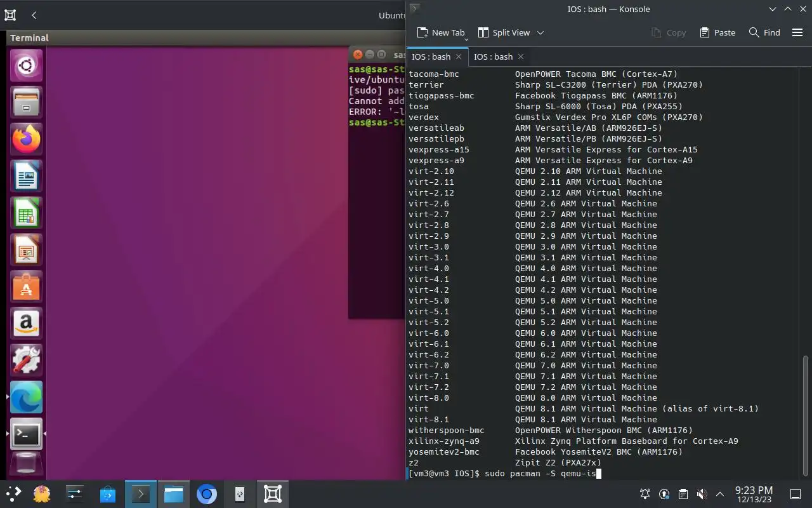Viewport: 812px width, 508px height.
Task: Click the "yosemitev2-bmc" machine entry
Action: pyautogui.click(x=444, y=451)
